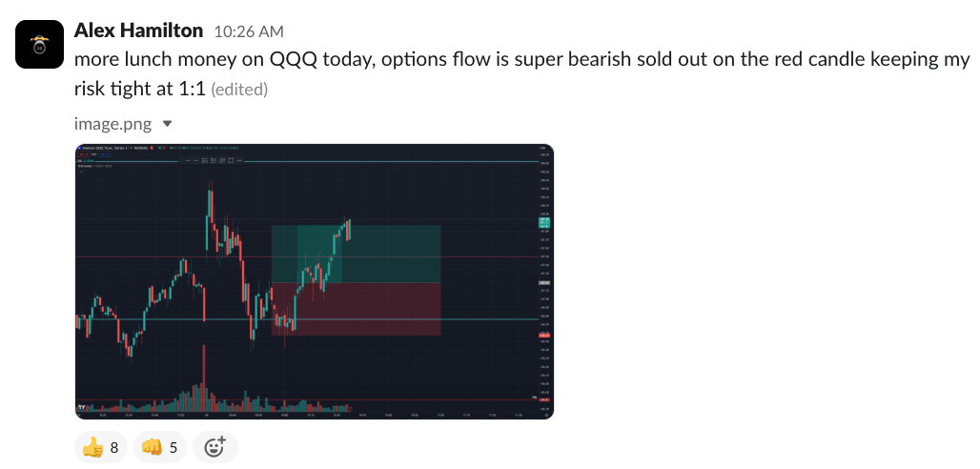
Task: Click the add reaction emoji icon
Action: (x=214, y=446)
